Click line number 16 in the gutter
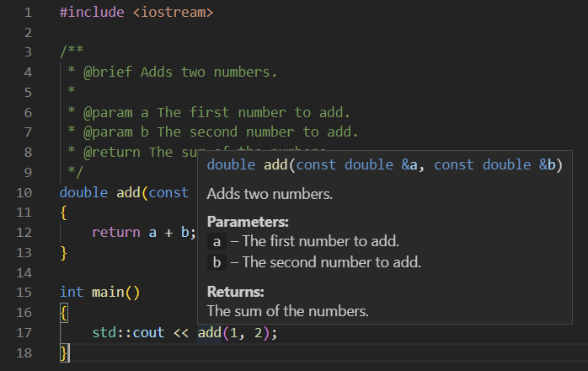Screen dimensions: 588x371 tap(24, 313)
